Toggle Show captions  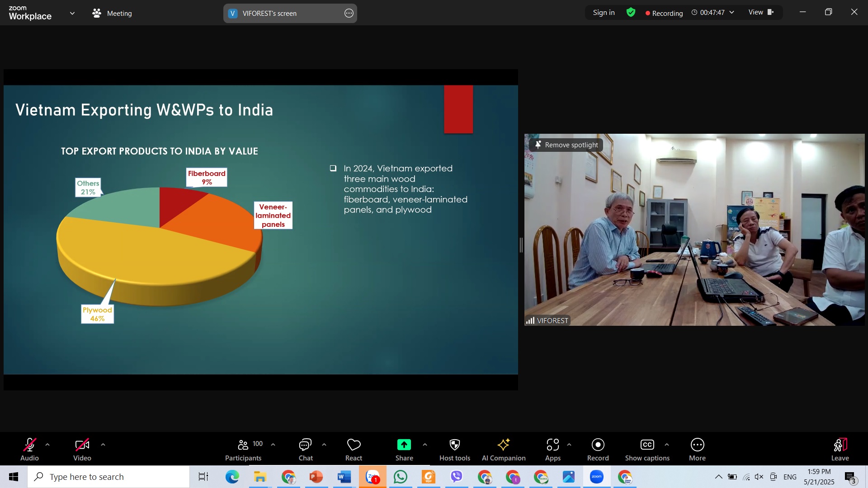(647, 450)
